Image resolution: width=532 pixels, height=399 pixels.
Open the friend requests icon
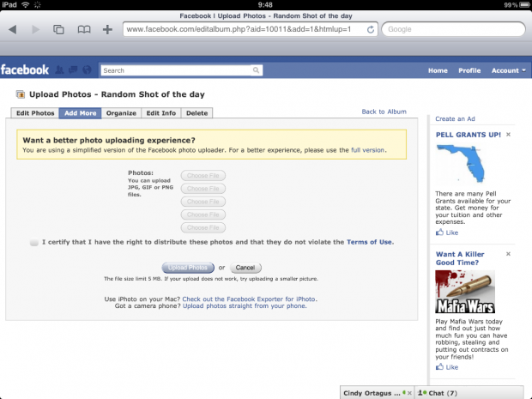click(59, 70)
